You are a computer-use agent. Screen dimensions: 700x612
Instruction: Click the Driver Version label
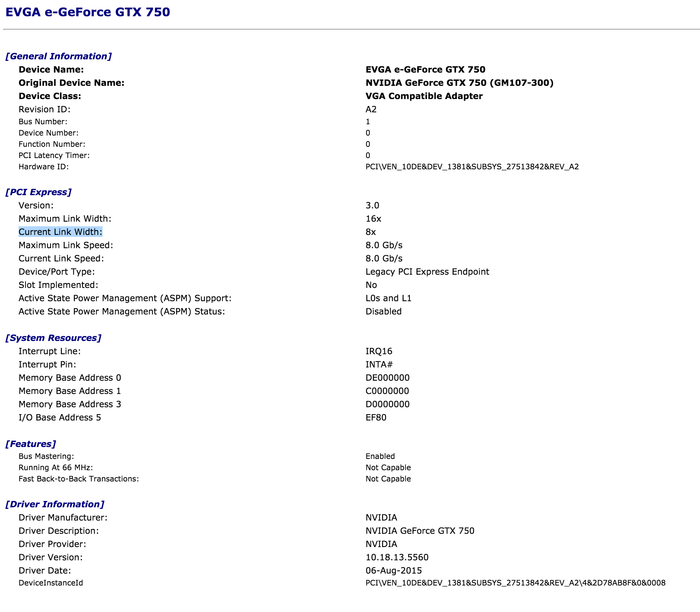(x=51, y=557)
